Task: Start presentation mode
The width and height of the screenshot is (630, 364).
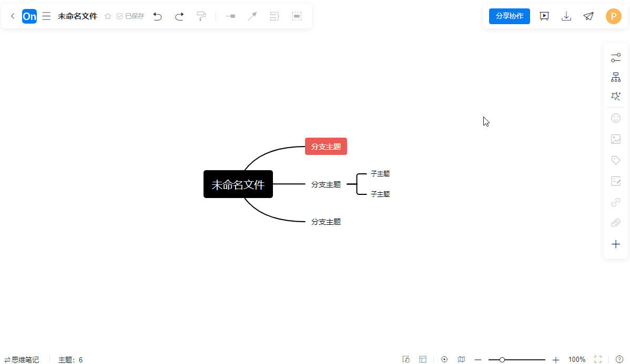Action: (x=544, y=16)
